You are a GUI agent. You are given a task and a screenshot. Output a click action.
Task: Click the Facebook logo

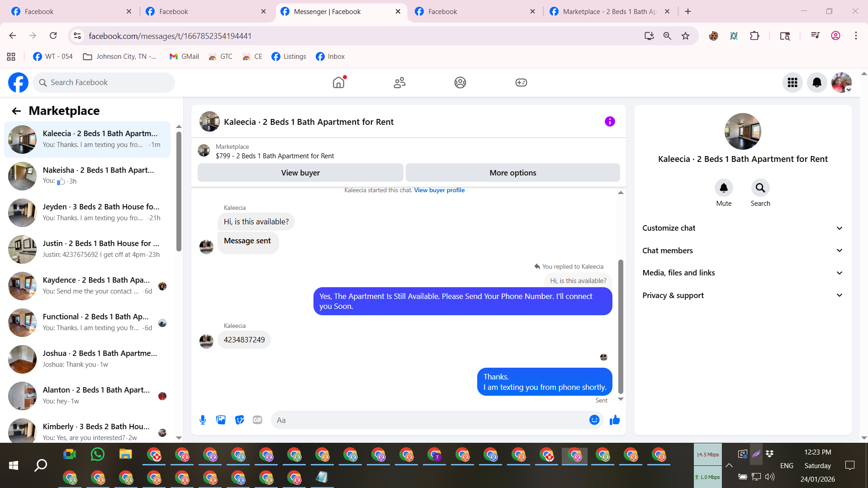pyautogui.click(x=18, y=82)
